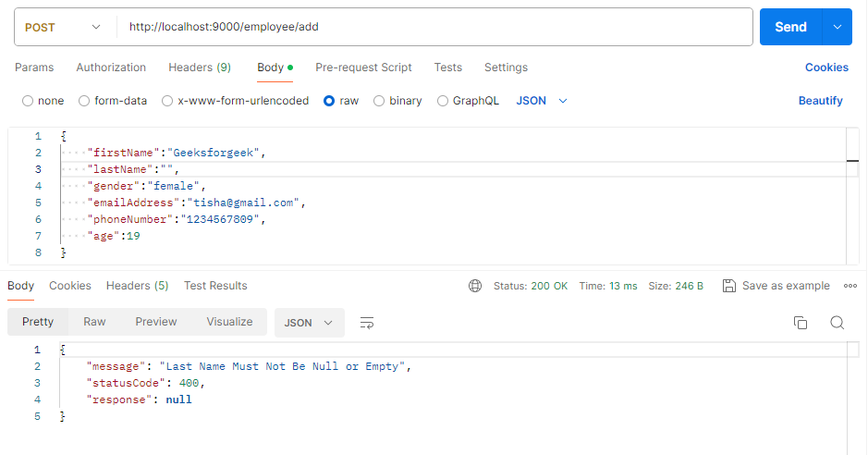The height and width of the screenshot is (455, 868).
Task: Open the POST method dropdown
Action: point(63,28)
